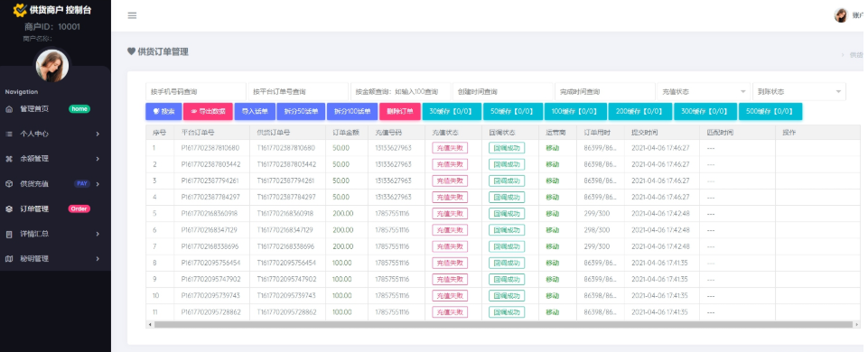Screen dimensions: 868x352
Task: Click the pink 导出数据 export button
Action: pos(208,111)
